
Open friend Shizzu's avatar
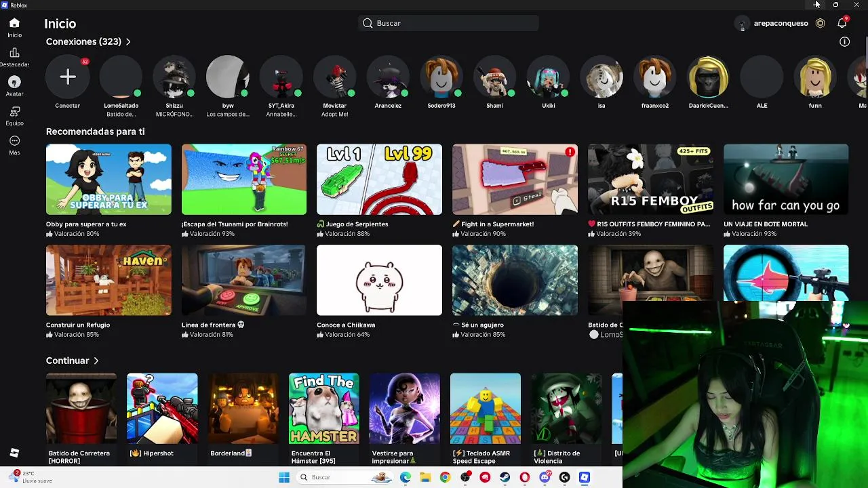coord(174,77)
